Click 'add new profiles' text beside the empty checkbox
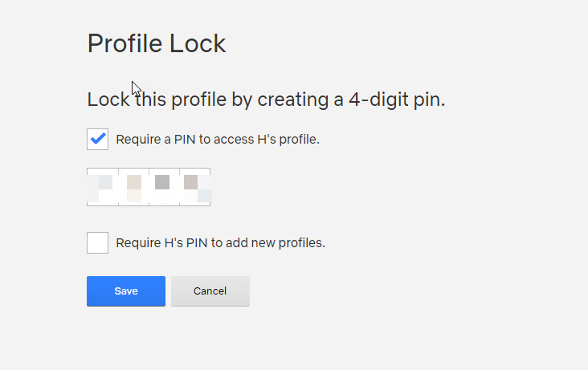This screenshot has height=370, width=588. point(276,243)
